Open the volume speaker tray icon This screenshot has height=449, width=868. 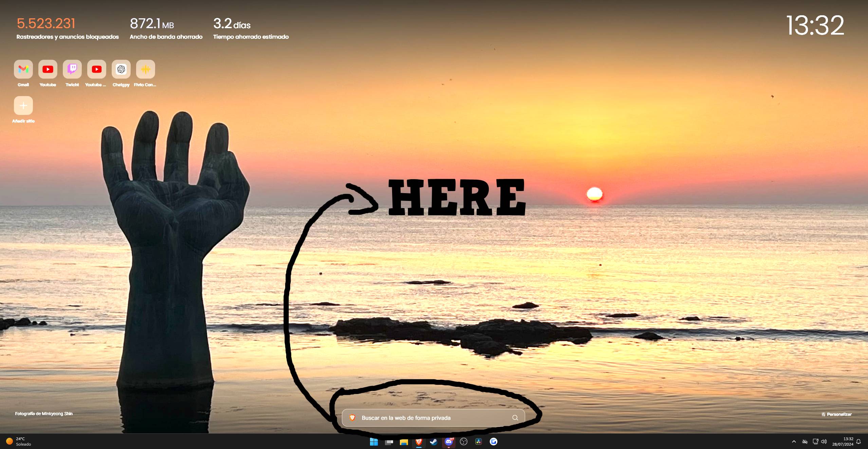click(x=824, y=442)
